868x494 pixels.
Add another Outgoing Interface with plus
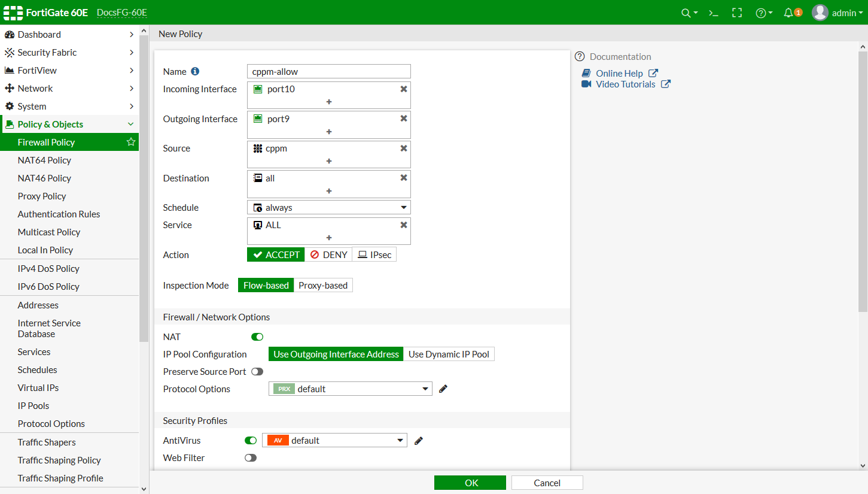[329, 132]
